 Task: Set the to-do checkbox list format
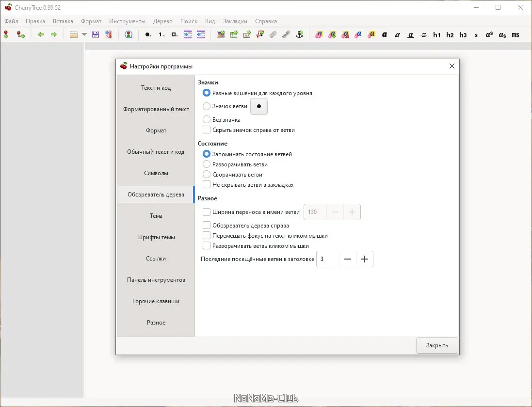click(x=175, y=34)
